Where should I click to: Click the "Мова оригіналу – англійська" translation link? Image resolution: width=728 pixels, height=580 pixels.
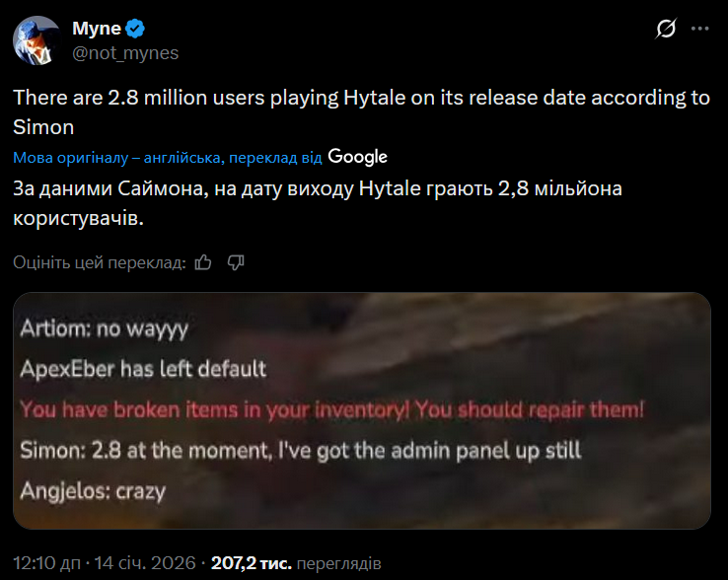118,158
